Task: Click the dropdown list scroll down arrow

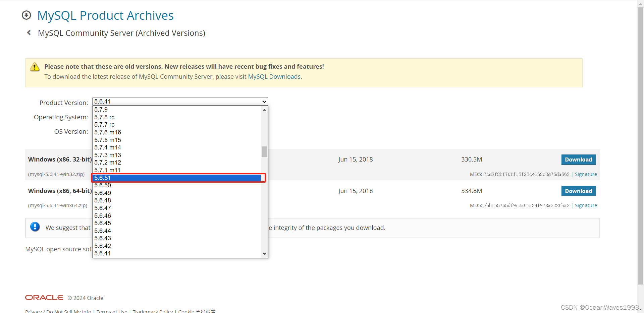Action: click(264, 254)
